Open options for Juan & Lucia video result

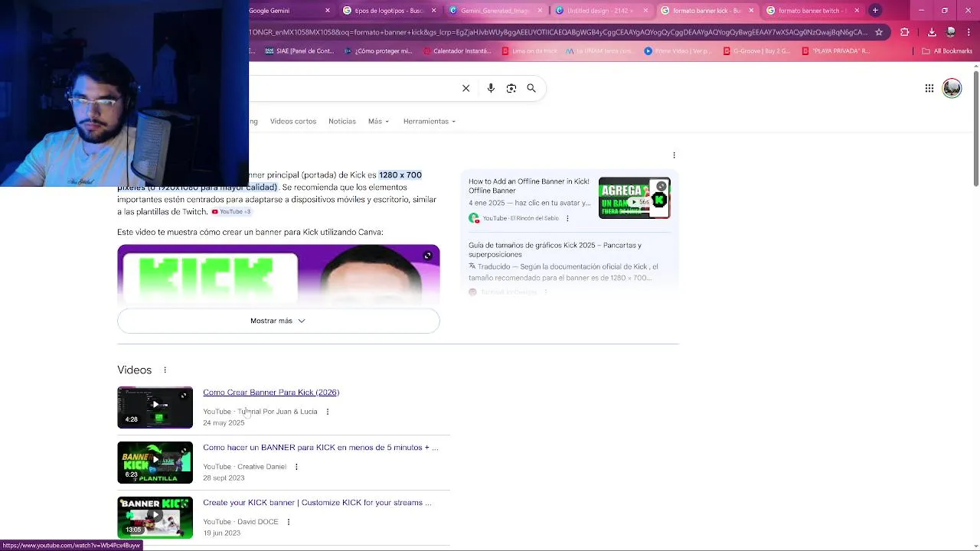coord(328,412)
